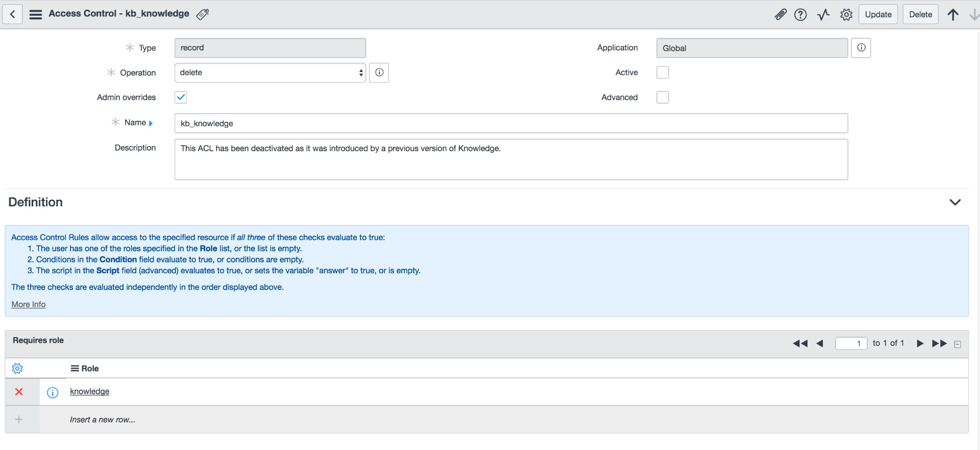Expand the Name field arrow

[x=151, y=123]
